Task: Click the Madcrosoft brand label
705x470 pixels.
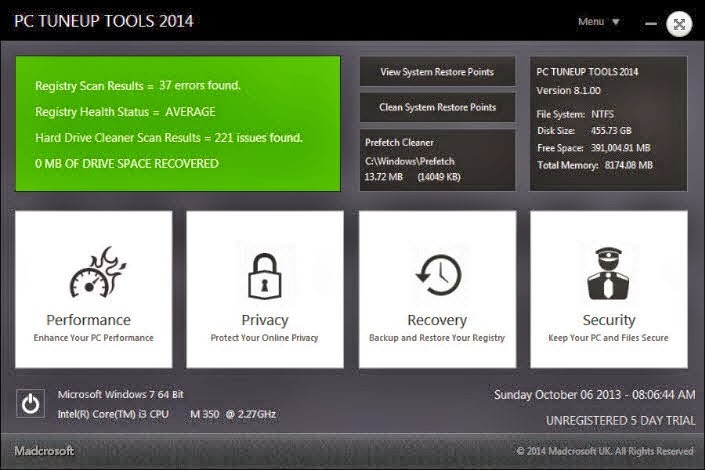Action: pos(44,451)
